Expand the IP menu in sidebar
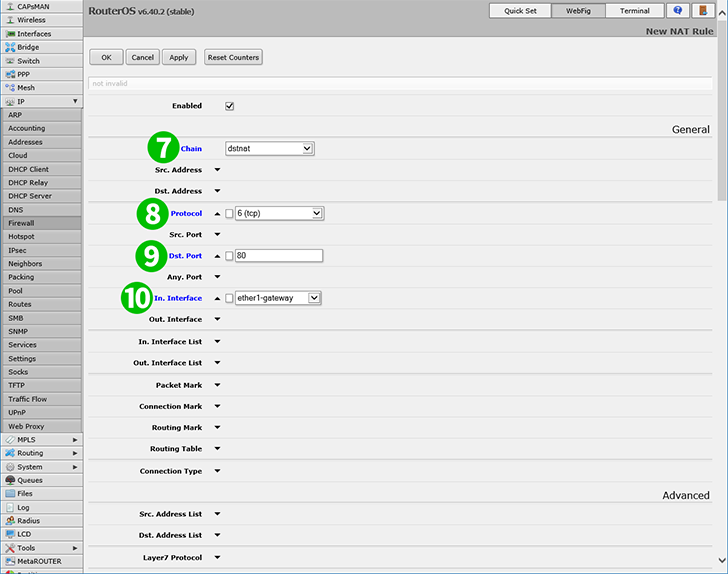Screen dimensions: 728x574 [x=42, y=101]
